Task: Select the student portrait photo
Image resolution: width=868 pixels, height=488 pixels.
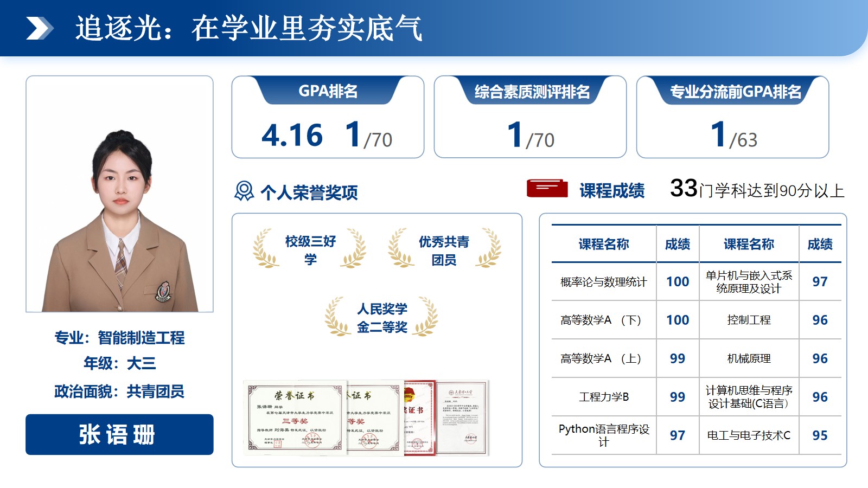Action: click(119, 194)
